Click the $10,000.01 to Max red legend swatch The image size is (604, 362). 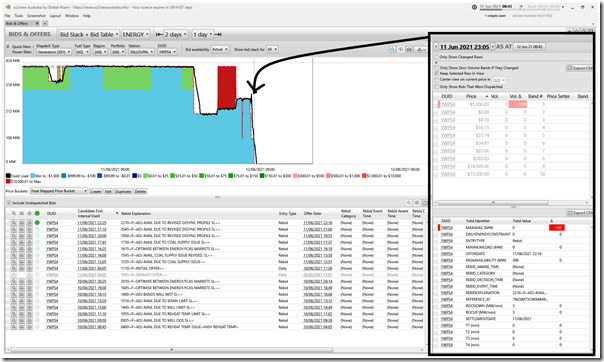[8, 181]
